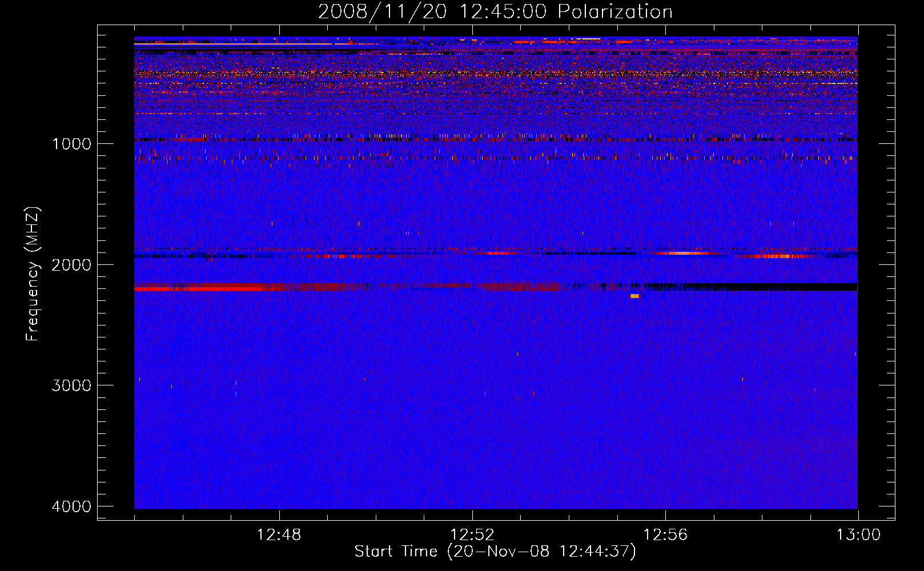Image resolution: width=924 pixels, height=571 pixels.
Task: Click the 12:48 time tick label
Action: (279, 535)
